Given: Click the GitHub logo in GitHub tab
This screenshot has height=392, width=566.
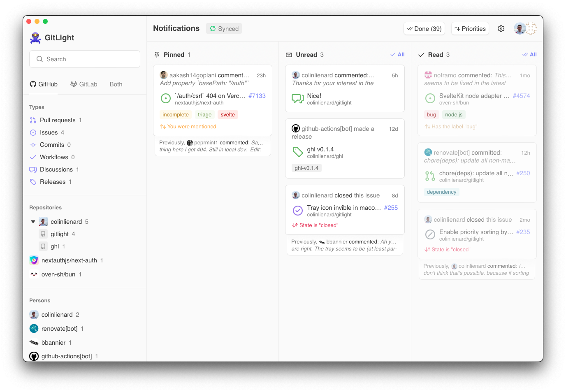Looking at the screenshot, I should 33,84.
